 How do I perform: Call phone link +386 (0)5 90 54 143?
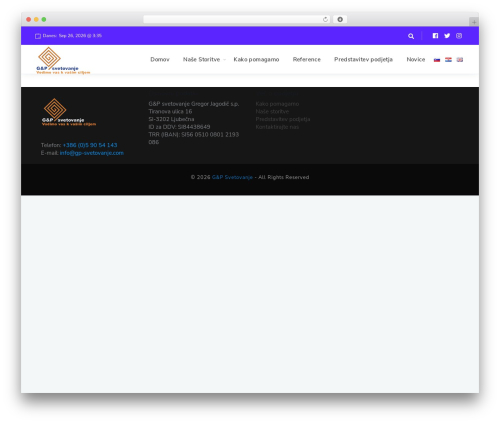tap(90, 145)
